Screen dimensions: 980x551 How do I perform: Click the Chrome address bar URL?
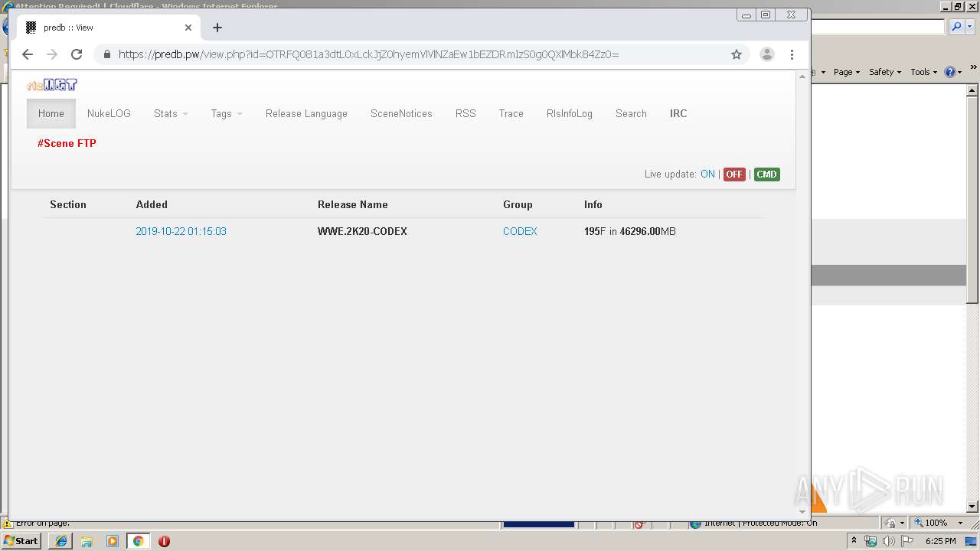368,54
